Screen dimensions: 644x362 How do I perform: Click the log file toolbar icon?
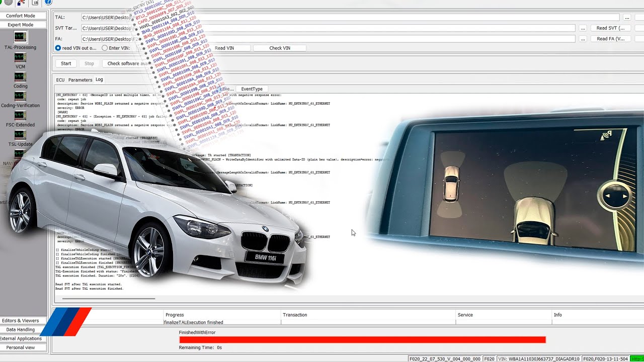point(35,3)
